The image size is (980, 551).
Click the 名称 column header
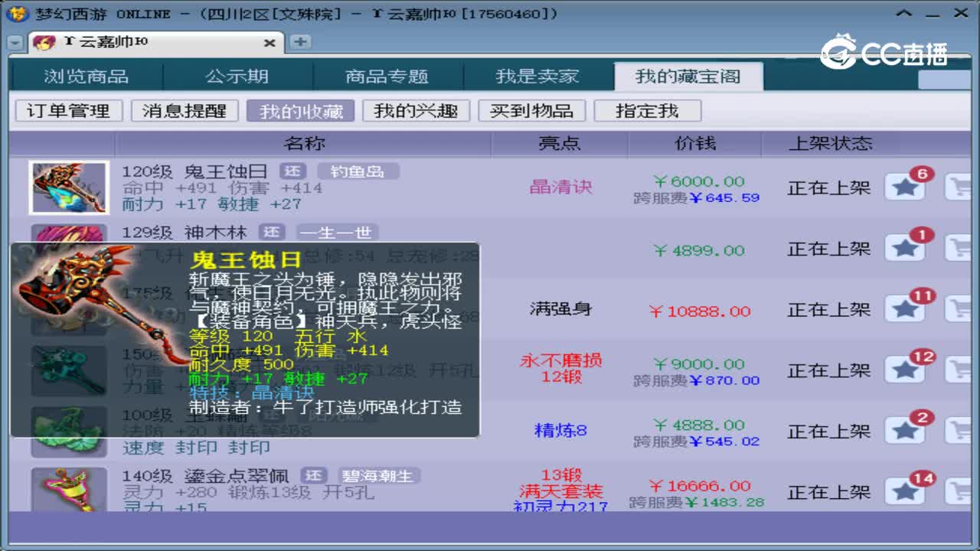(x=304, y=143)
